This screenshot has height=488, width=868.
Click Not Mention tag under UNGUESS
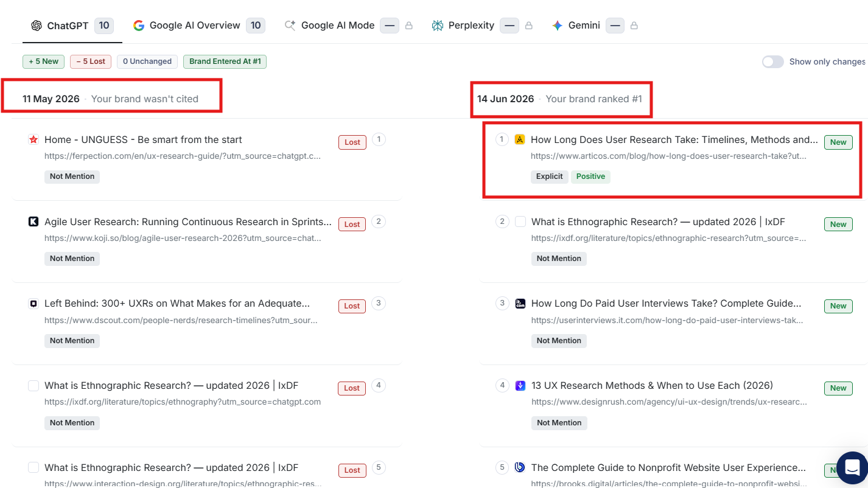coord(72,176)
